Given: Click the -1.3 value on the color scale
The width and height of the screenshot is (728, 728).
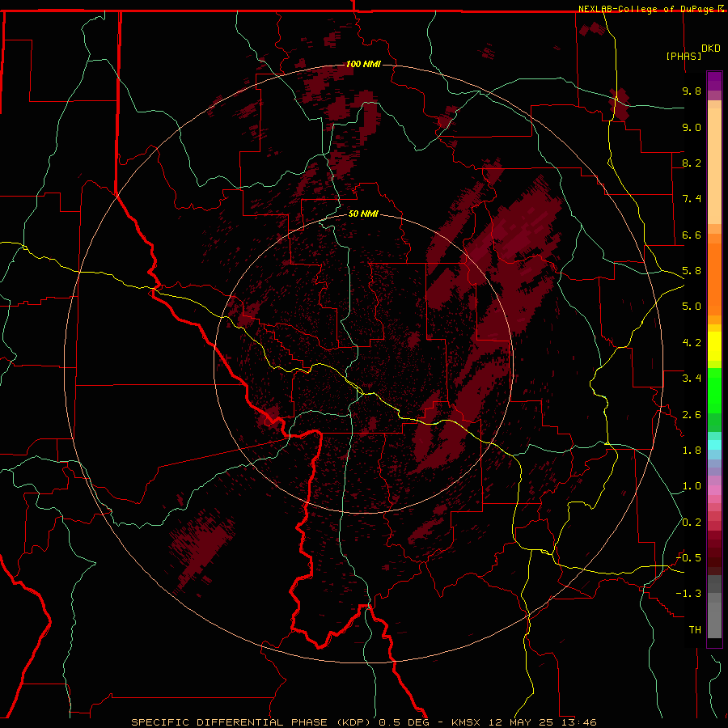Looking at the screenshot, I should coord(688,594).
